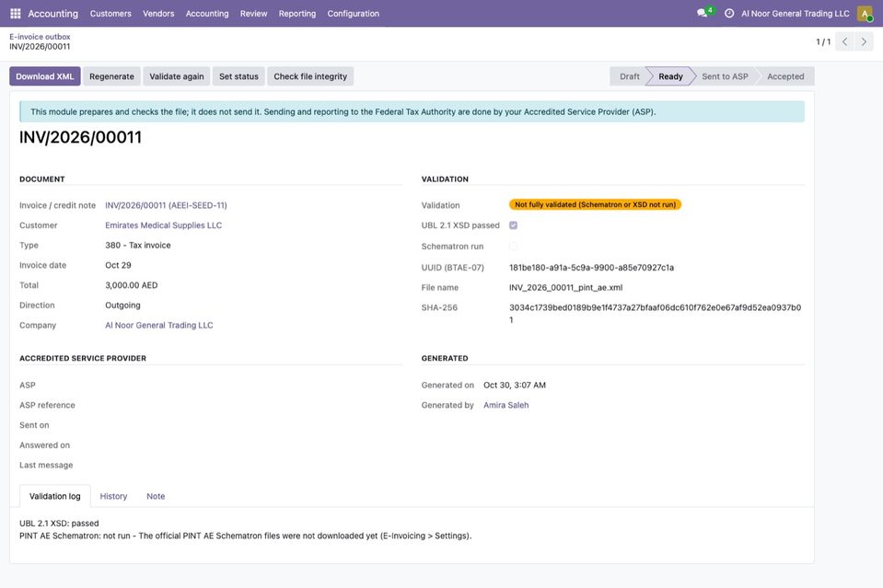883x588 pixels.
Task: Click the Type value 380 - Tax invoice
Action: click(138, 246)
